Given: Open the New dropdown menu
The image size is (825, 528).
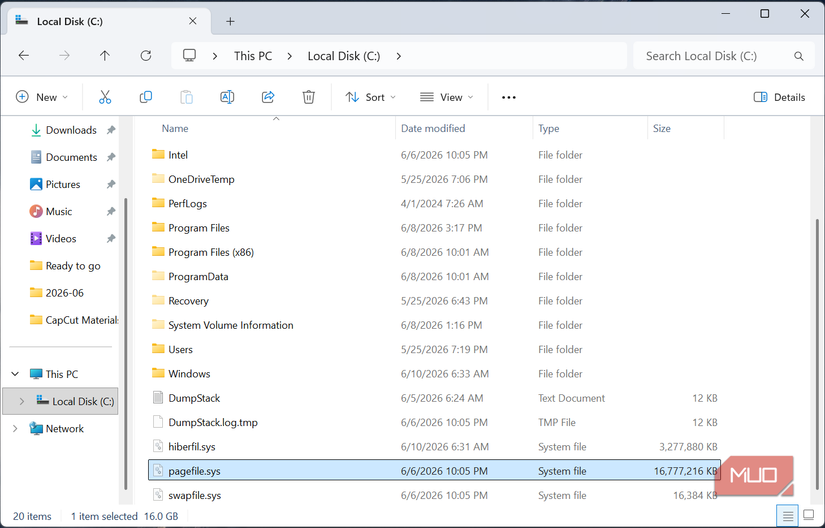Looking at the screenshot, I should (42, 97).
